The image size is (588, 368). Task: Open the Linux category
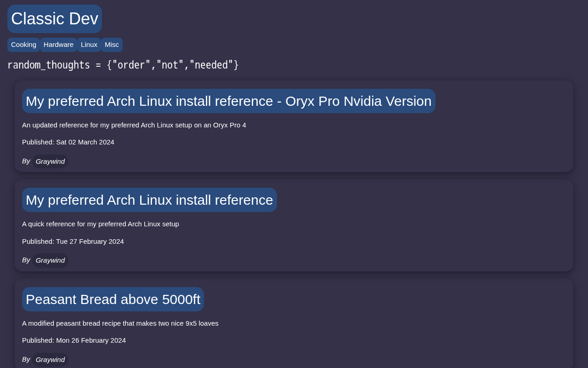tap(89, 45)
